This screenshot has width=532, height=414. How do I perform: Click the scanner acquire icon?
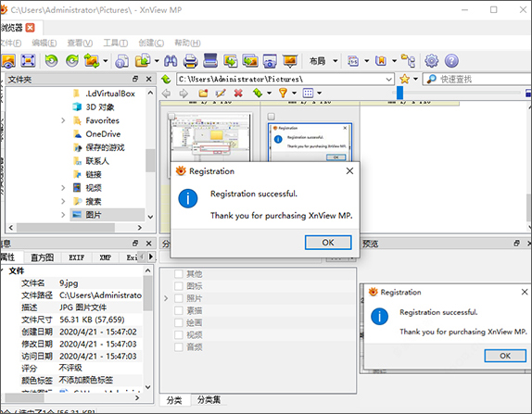pos(210,61)
